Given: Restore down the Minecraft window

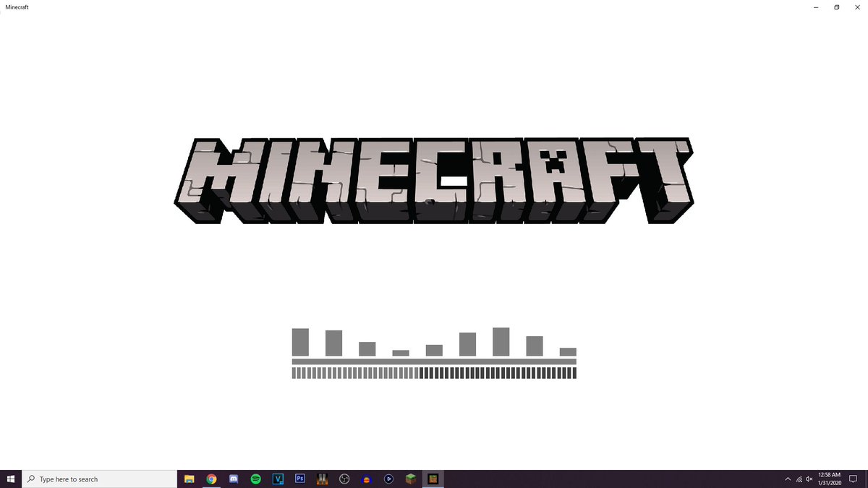Looking at the screenshot, I should (836, 7).
